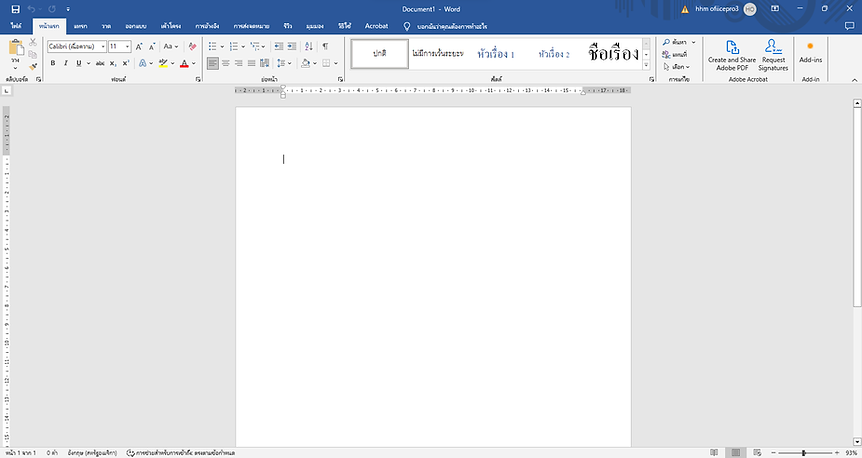Viewport: 862px width, 458px height.
Task: Apply strikethrough abc formatting
Action: tap(100, 63)
